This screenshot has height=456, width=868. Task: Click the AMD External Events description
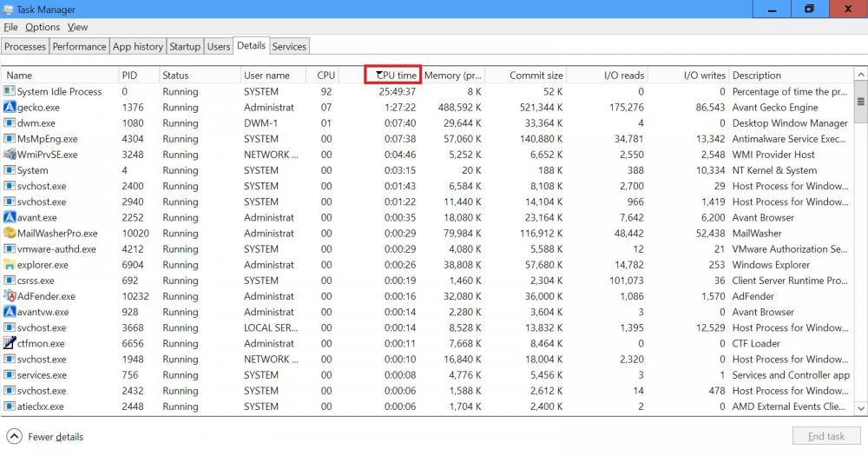(x=788, y=406)
